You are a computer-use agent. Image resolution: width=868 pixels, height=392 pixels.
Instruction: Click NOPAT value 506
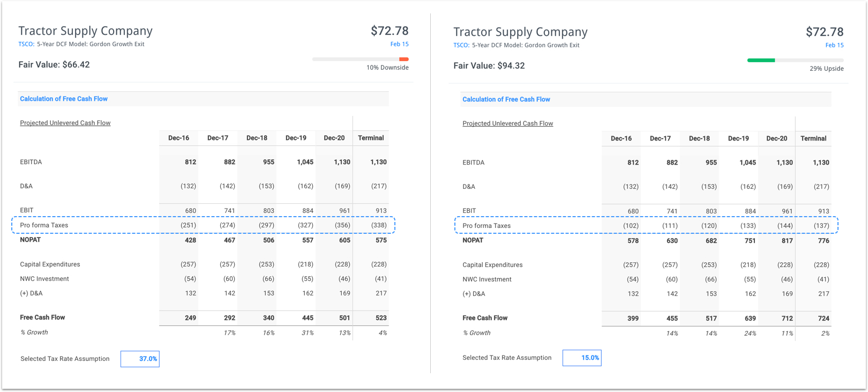pos(268,240)
